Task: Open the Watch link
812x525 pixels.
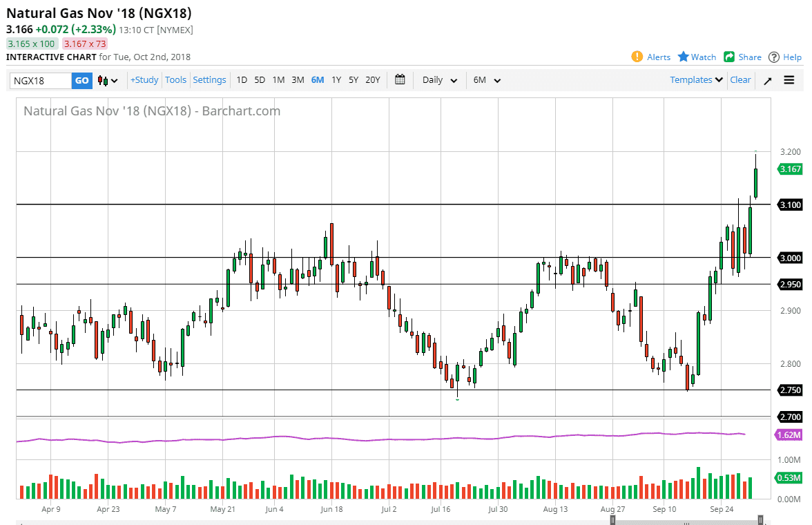Action: coord(703,57)
